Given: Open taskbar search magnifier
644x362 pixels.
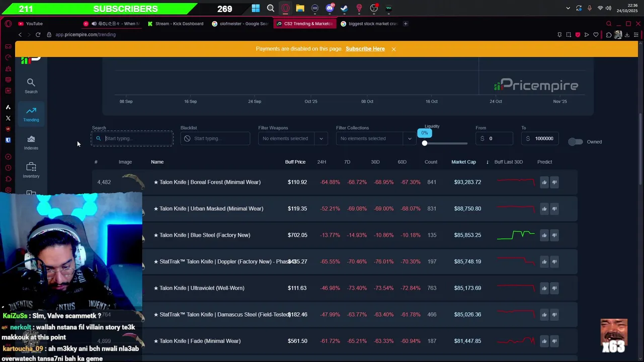Looking at the screenshot, I should click(x=271, y=8).
